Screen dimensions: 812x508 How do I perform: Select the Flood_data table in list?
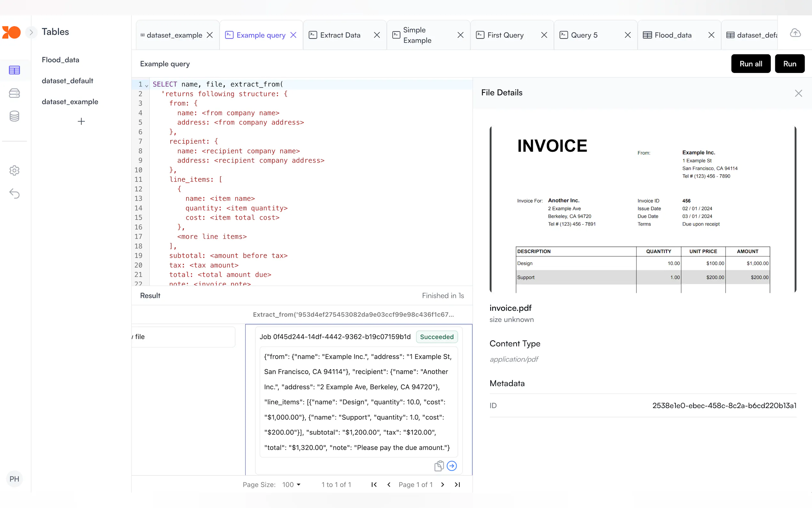pyautogui.click(x=60, y=60)
